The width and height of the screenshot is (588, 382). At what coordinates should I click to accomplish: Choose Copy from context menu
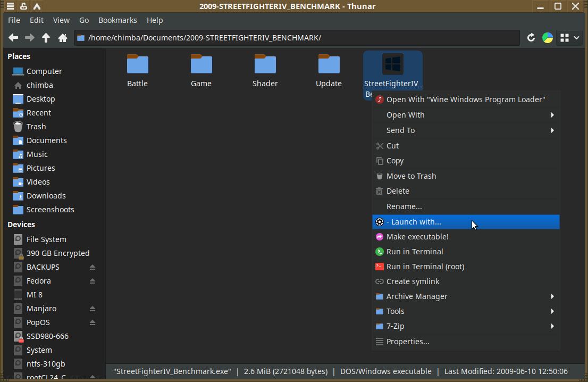point(466,161)
